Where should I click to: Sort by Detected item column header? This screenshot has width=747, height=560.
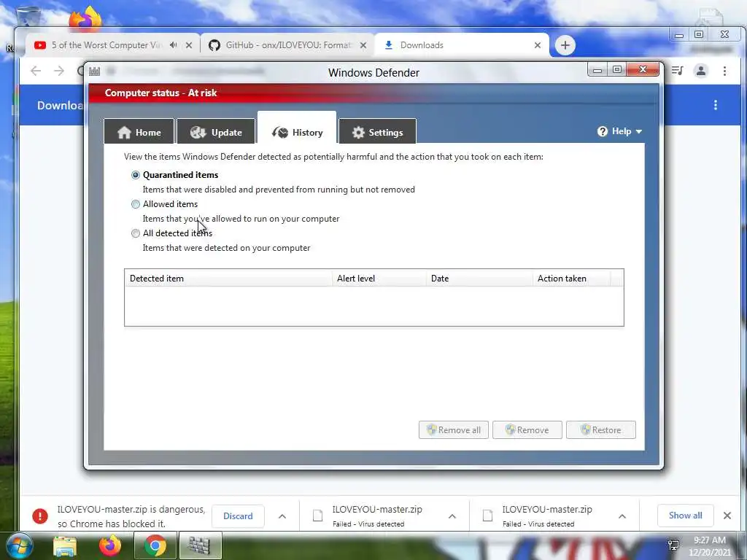(x=228, y=278)
